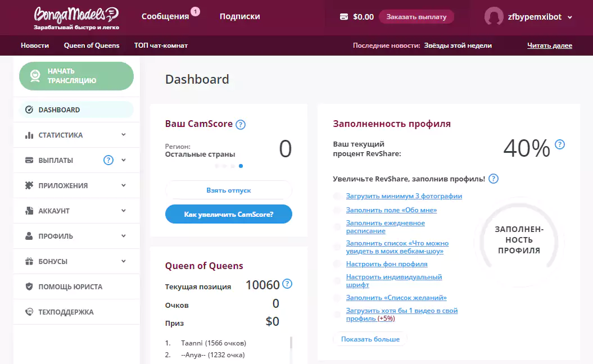Click help icon after Увеличьте RevShare text
This screenshot has height=364, width=593.
point(494,179)
